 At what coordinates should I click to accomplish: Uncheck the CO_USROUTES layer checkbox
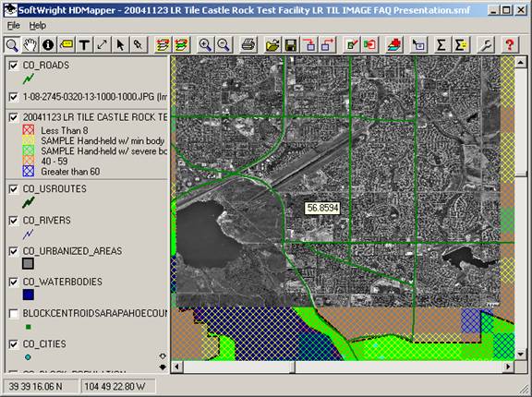coord(13,189)
